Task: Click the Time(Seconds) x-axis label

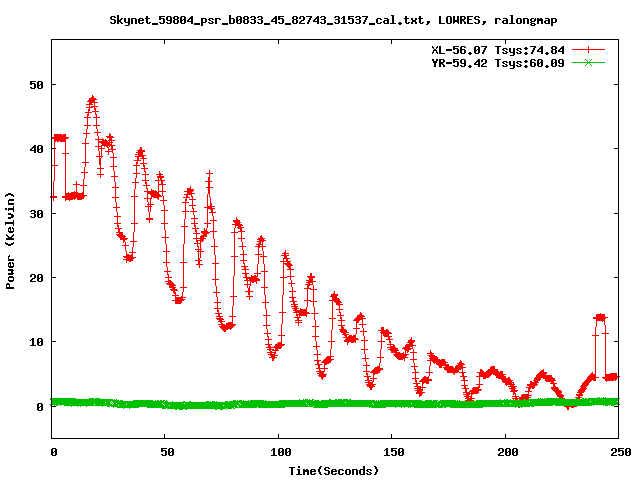Action: click(333, 471)
